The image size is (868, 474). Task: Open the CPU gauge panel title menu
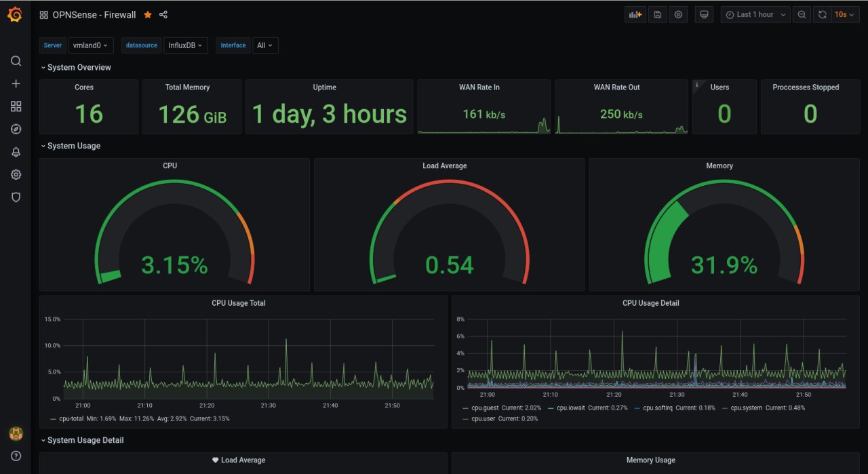[x=170, y=165]
